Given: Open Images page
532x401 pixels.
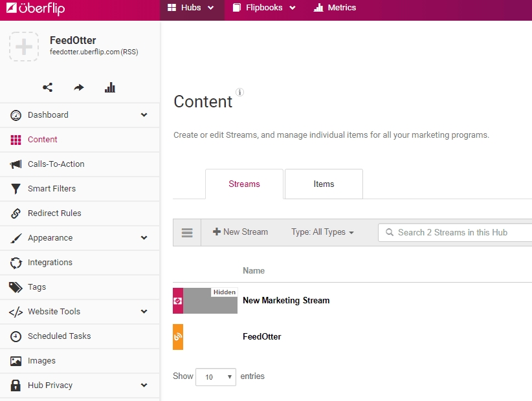Looking at the screenshot, I should click(41, 361).
